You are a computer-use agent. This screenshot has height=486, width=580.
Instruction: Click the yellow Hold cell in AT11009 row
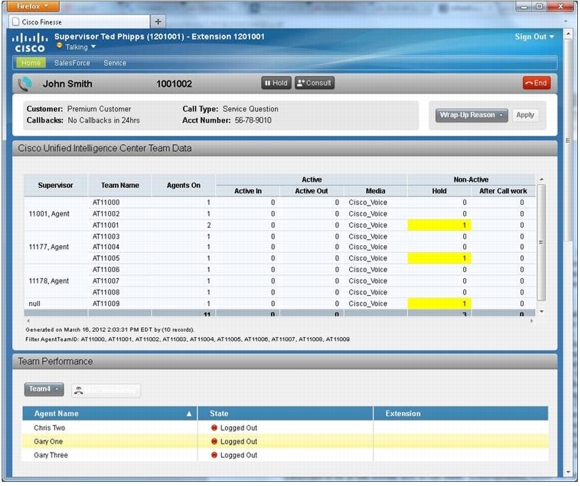pyautogui.click(x=439, y=304)
